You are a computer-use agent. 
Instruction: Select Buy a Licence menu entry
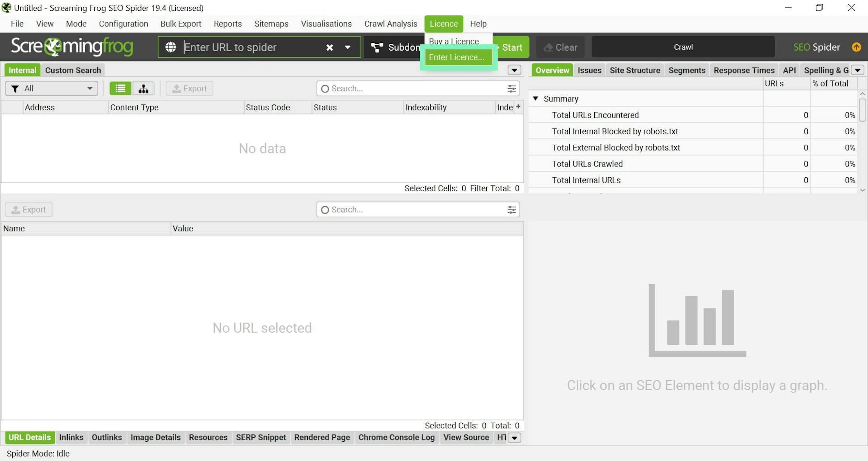pos(453,41)
